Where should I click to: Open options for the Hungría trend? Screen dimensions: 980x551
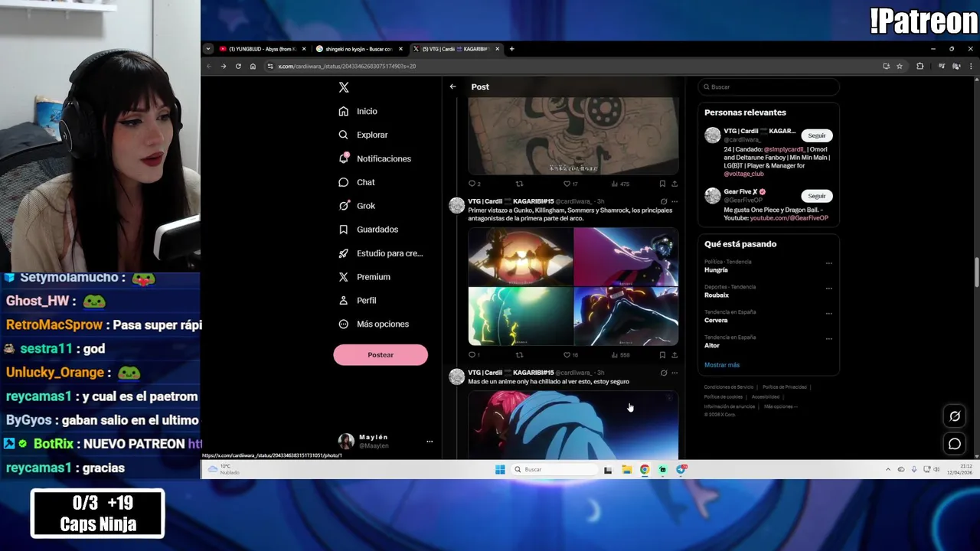pyautogui.click(x=828, y=263)
